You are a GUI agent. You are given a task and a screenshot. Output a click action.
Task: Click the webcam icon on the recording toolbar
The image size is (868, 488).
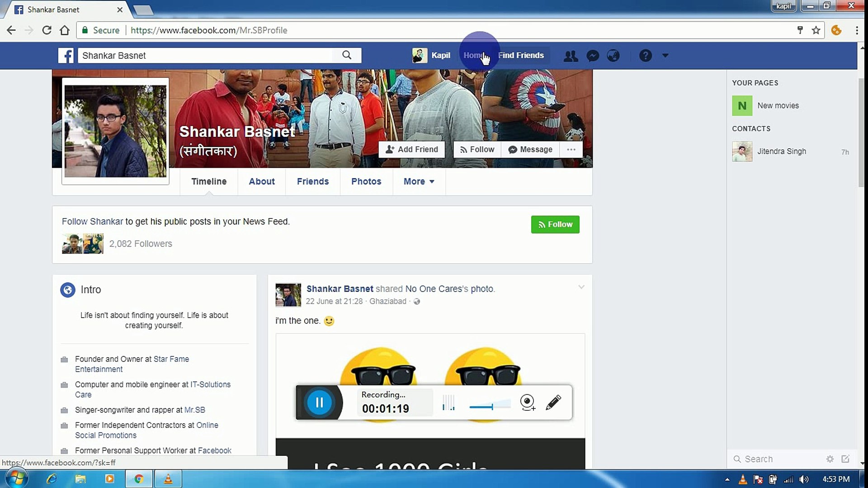point(527,402)
